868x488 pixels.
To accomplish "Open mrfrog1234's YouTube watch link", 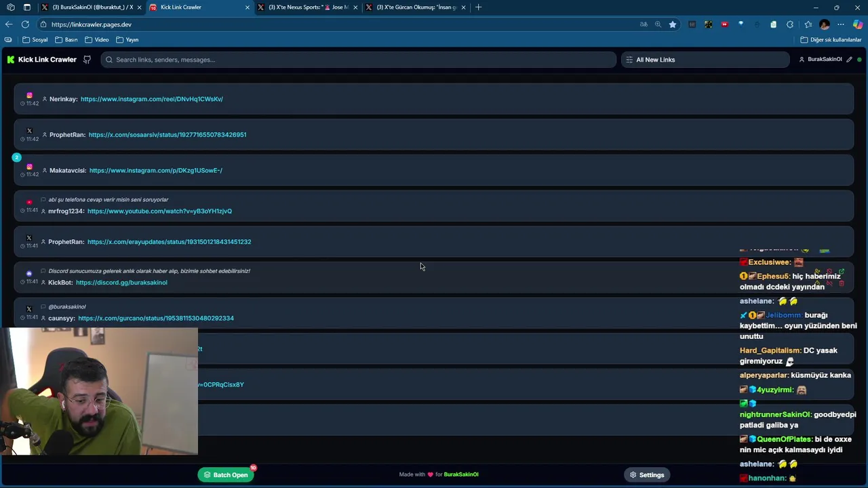I will (x=159, y=211).
